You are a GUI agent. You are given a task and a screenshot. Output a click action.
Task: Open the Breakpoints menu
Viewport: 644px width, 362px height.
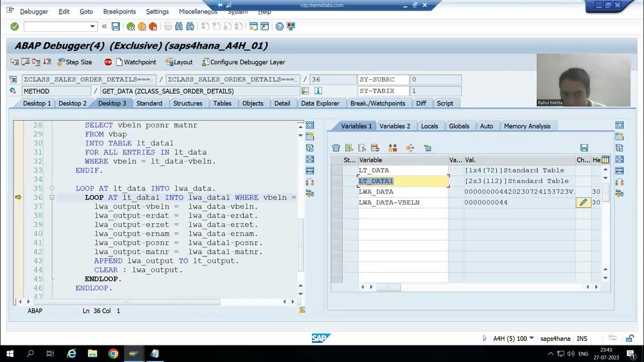pos(119,11)
